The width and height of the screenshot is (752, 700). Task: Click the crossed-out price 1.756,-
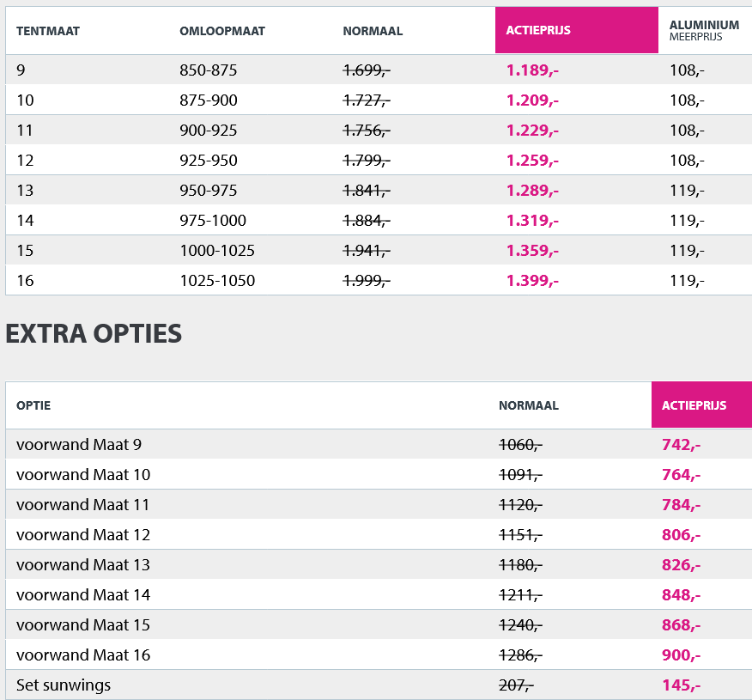(x=367, y=131)
